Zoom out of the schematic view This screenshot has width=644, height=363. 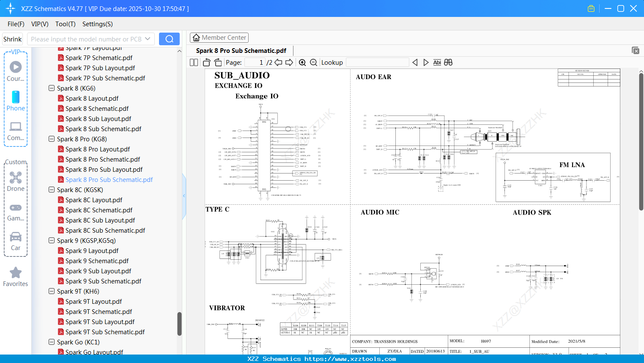tap(313, 62)
